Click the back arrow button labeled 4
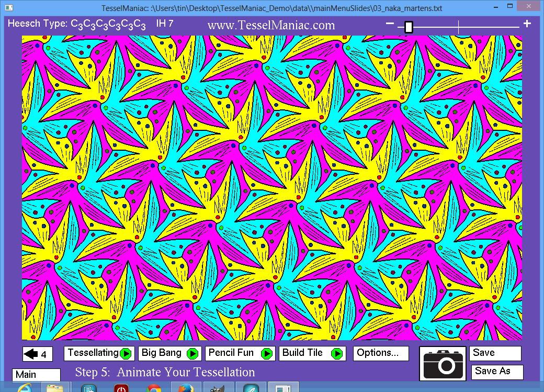 [38, 354]
